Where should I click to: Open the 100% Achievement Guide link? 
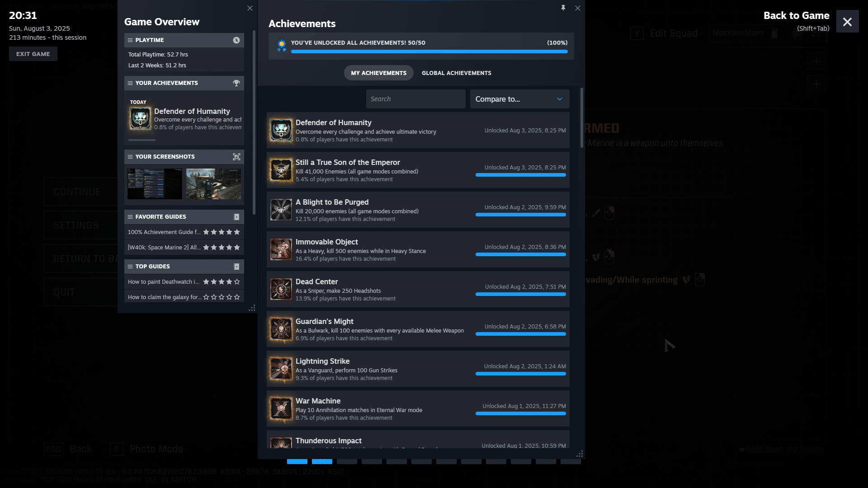[x=164, y=232]
